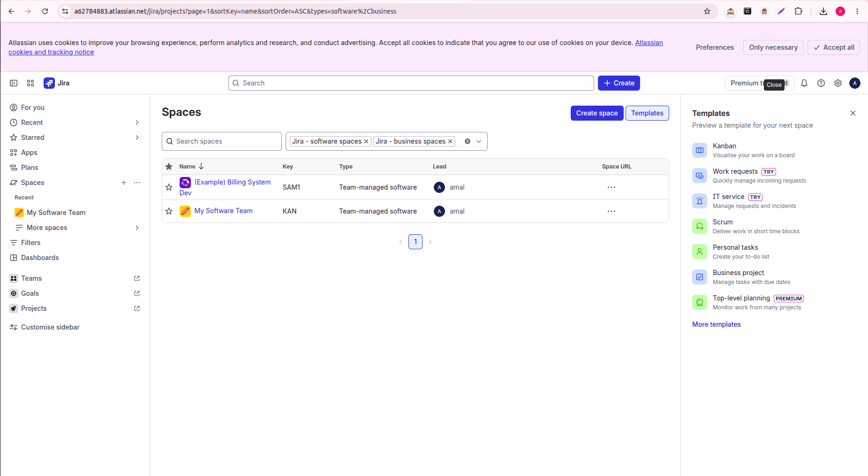Sort spaces by Name column
The width and height of the screenshot is (868, 476).
[191, 167]
